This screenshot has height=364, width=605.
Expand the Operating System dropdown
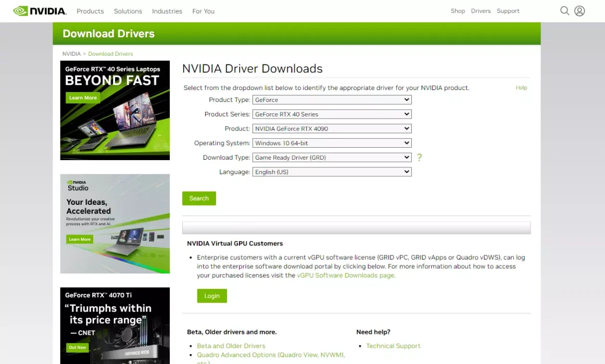332,143
